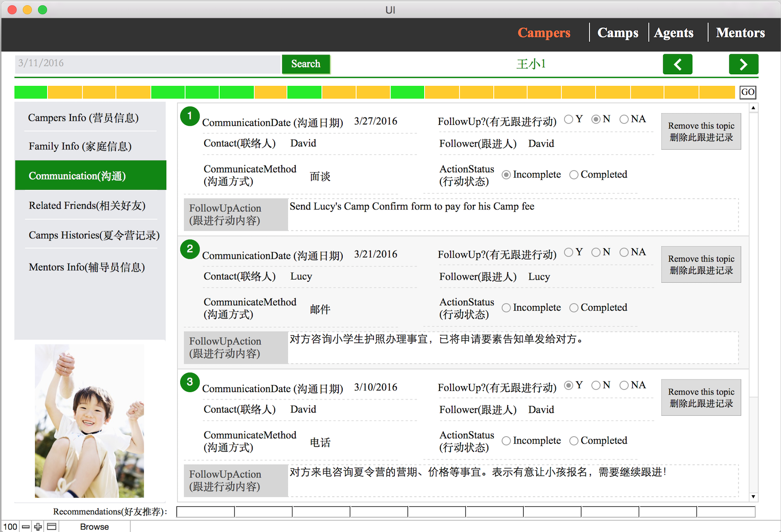This screenshot has width=781, height=532.
Task: Click green circle number 1 badge
Action: click(190, 116)
